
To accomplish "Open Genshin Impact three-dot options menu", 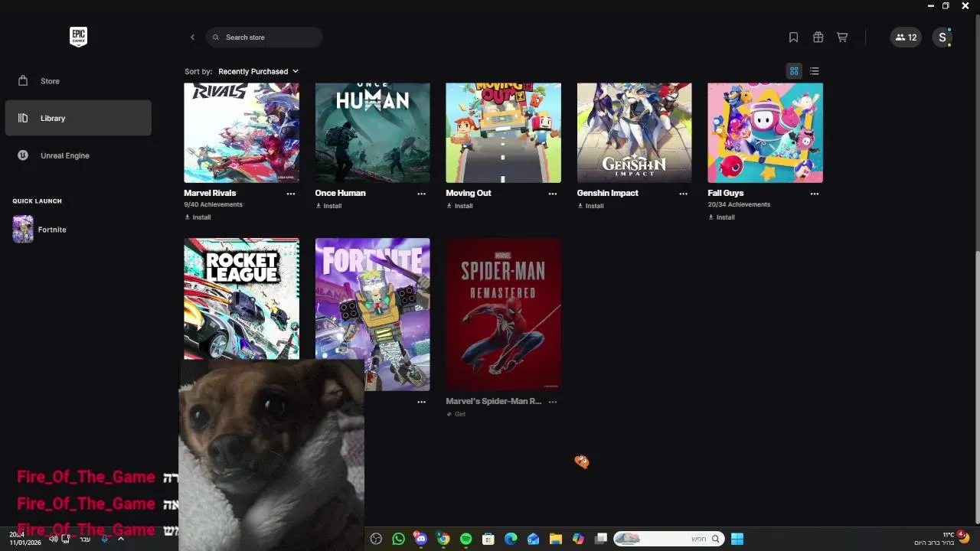I will point(684,194).
